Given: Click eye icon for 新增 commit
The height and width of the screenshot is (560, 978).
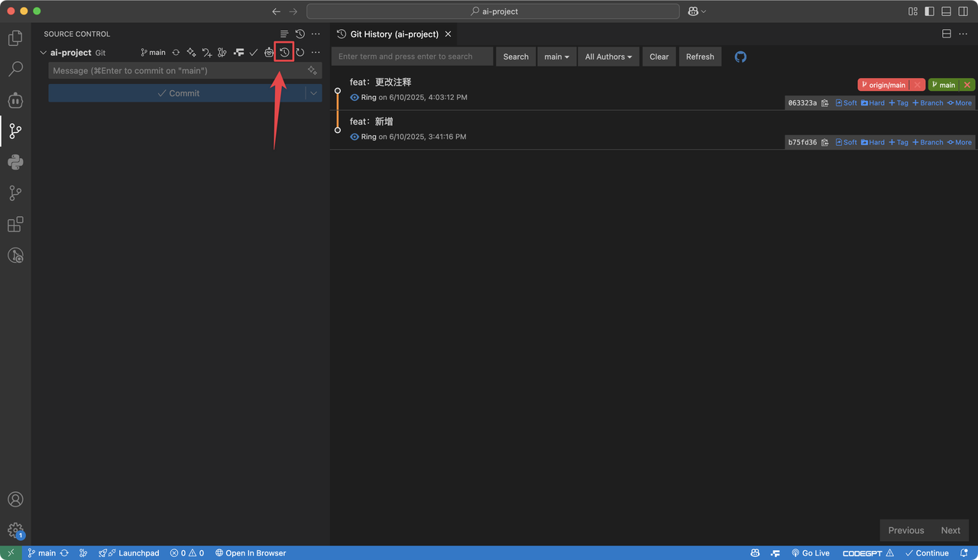Looking at the screenshot, I should pos(355,137).
